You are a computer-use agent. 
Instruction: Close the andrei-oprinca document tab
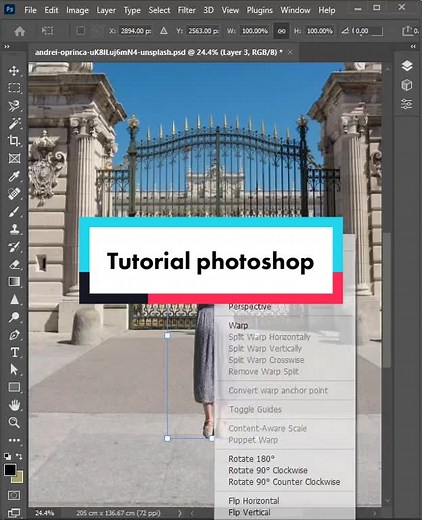tap(290, 52)
